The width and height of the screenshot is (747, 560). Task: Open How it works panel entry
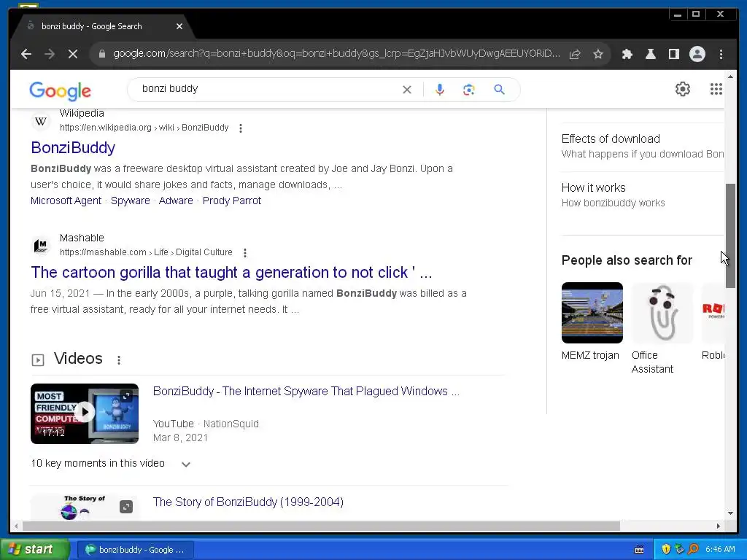point(642,195)
